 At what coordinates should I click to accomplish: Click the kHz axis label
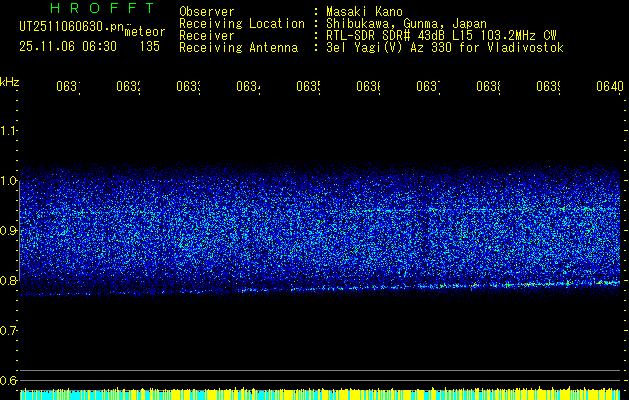9,82
